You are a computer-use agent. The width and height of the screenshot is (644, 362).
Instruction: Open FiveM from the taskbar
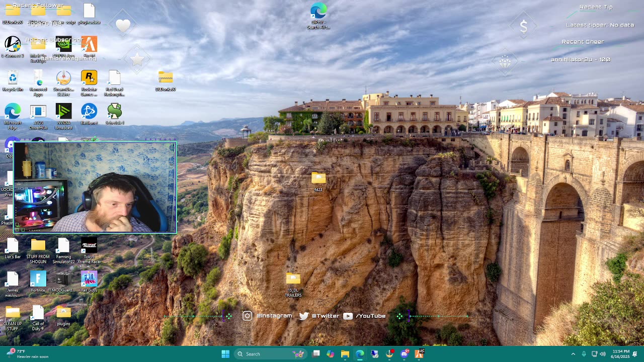tap(419, 354)
